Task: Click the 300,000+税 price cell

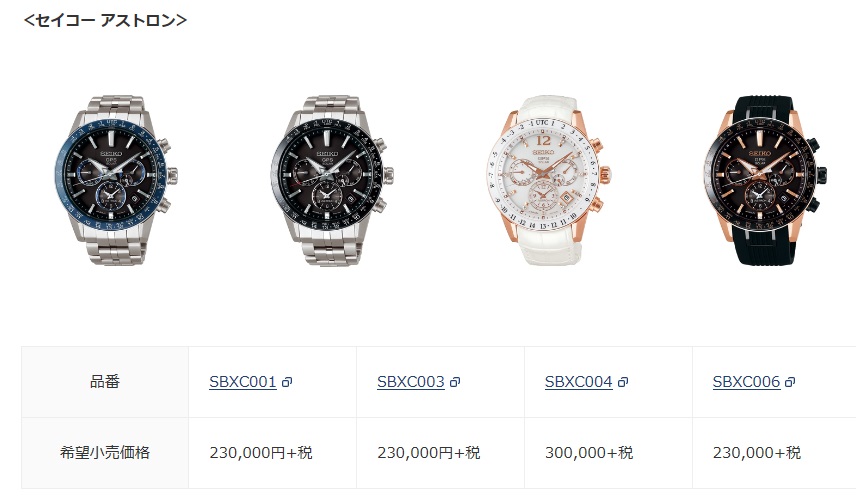Action: click(x=608, y=453)
